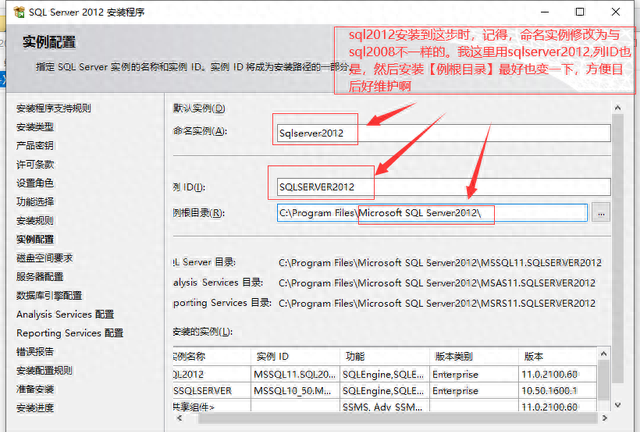
Task: Click the 版本类别 column header
Action: [x=473, y=356]
